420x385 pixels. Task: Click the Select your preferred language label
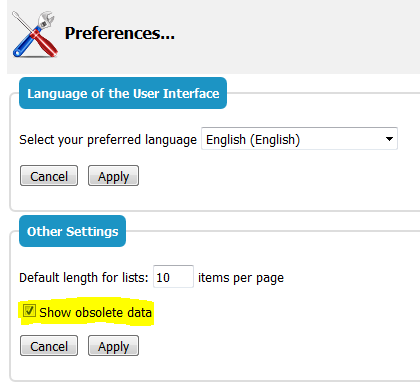click(108, 139)
